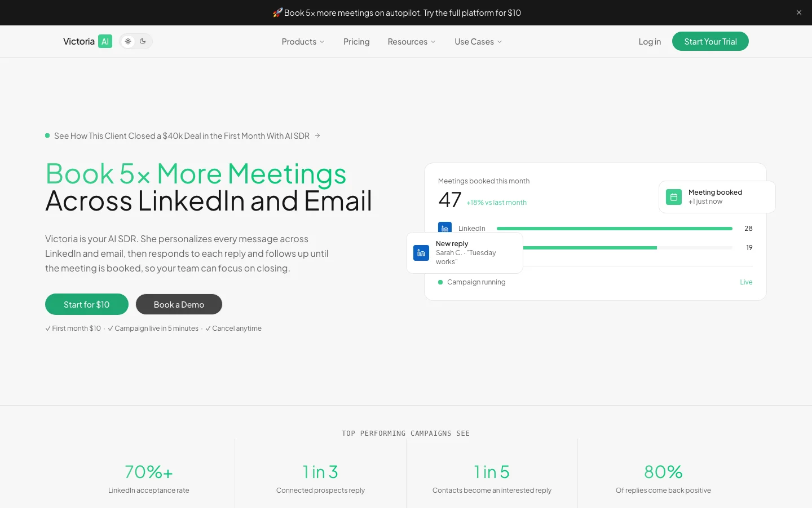Click "Campaign live in 5 minutes" note
This screenshot has width=812, height=508.
(153, 329)
